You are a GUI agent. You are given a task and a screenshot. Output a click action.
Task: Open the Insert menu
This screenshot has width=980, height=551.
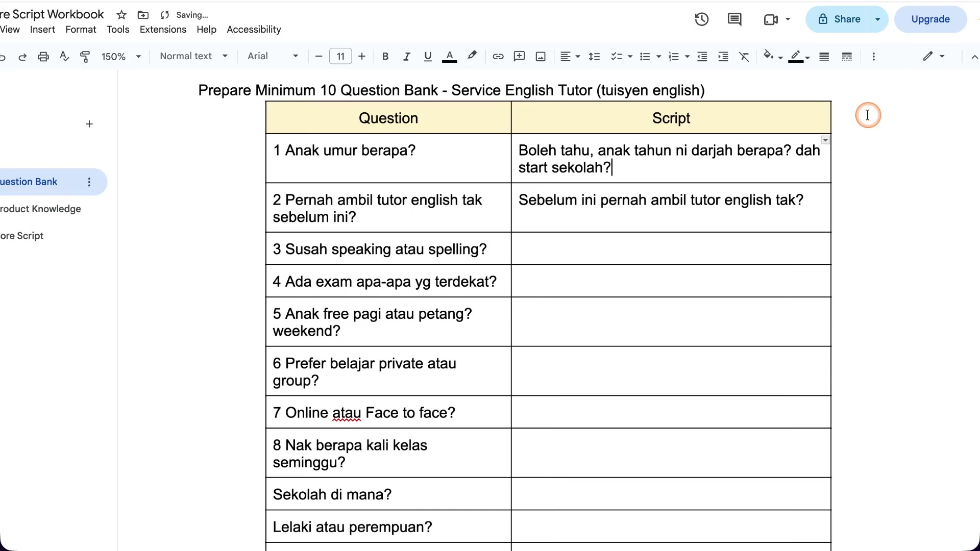[42, 30]
